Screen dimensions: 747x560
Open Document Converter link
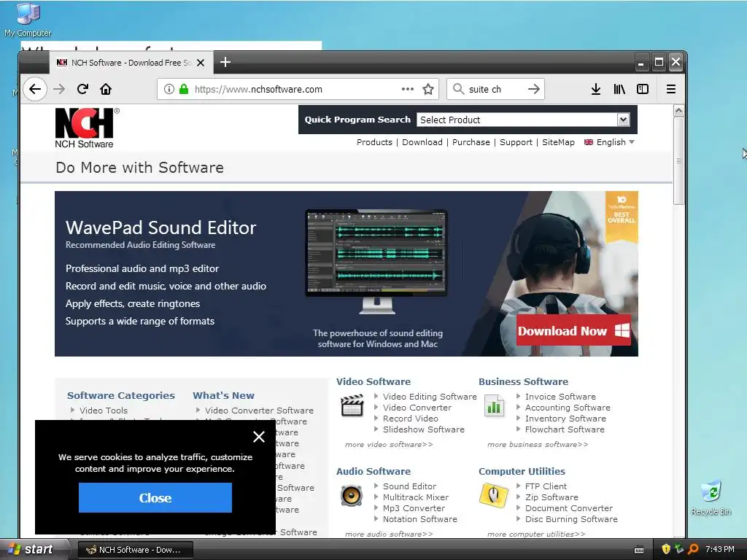coord(569,507)
